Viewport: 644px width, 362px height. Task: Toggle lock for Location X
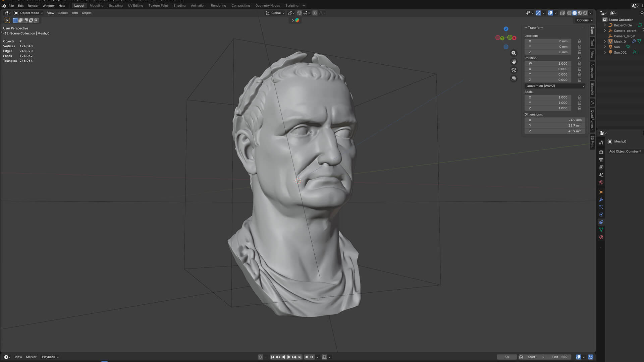point(580,41)
